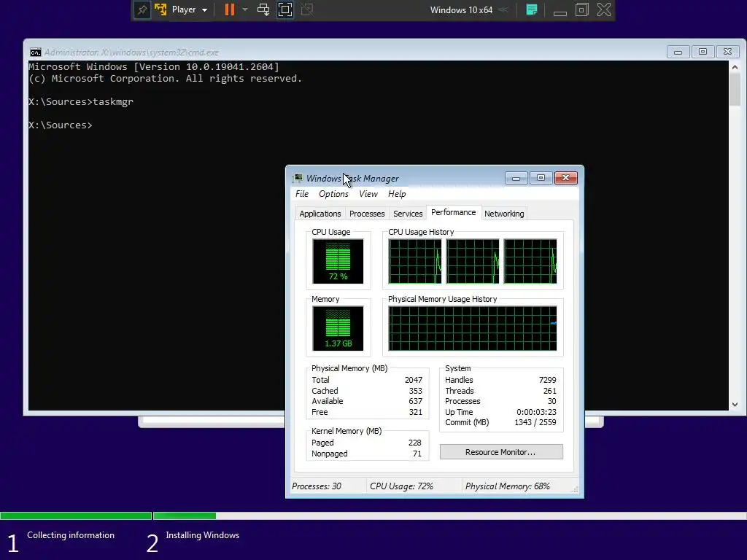Switch to the Processes tab
Screen dimensions: 747x560
click(367, 214)
